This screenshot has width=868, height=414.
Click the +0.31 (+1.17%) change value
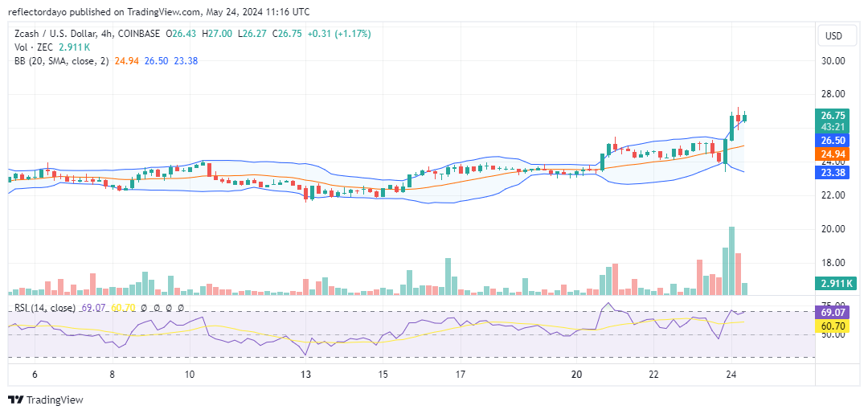point(338,34)
